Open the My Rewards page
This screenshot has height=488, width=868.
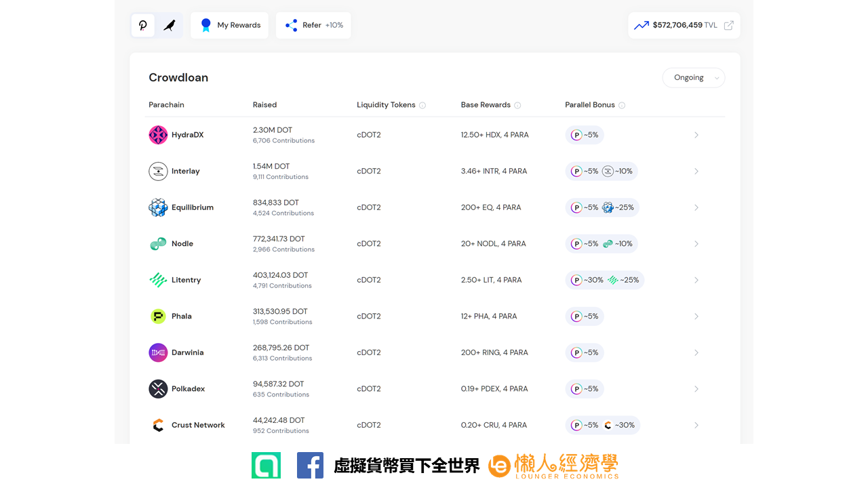[x=230, y=25]
